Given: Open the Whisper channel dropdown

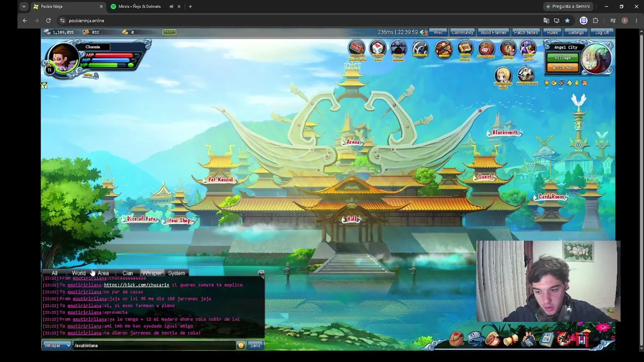Looking at the screenshot, I should tap(57, 345).
